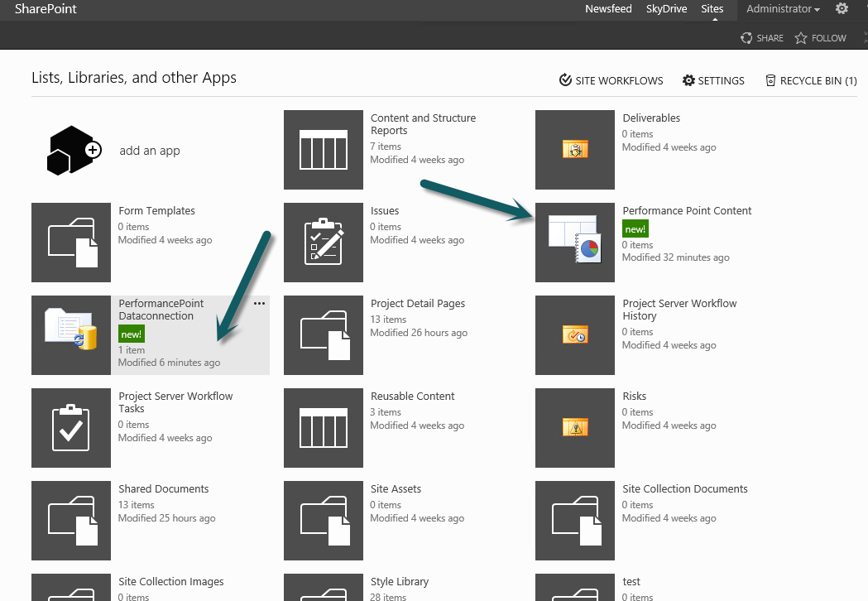Image resolution: width=868 pixels, height=601 pixels.
Task: Click '13 items' under Project Detail Pages
Action: (388, 319)
